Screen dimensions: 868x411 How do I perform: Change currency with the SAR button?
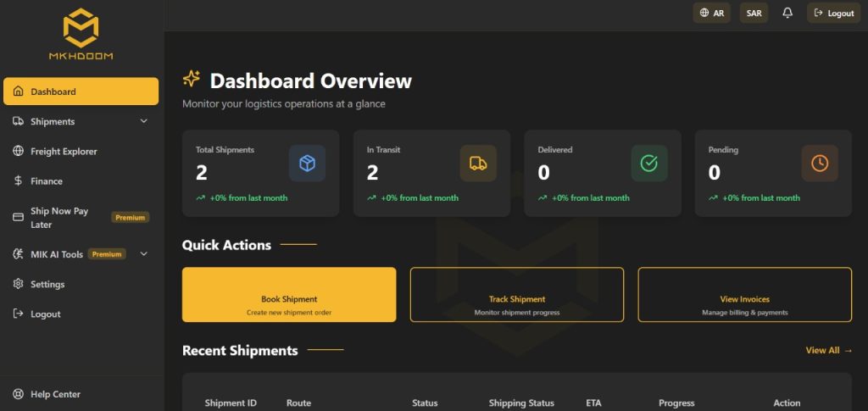coord(754,14)
